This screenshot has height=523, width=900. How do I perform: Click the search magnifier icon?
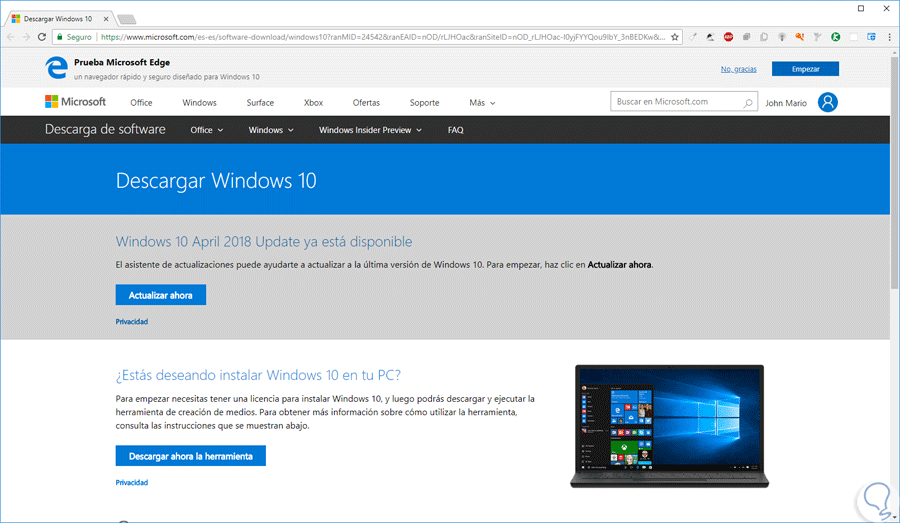coord(748,103)
